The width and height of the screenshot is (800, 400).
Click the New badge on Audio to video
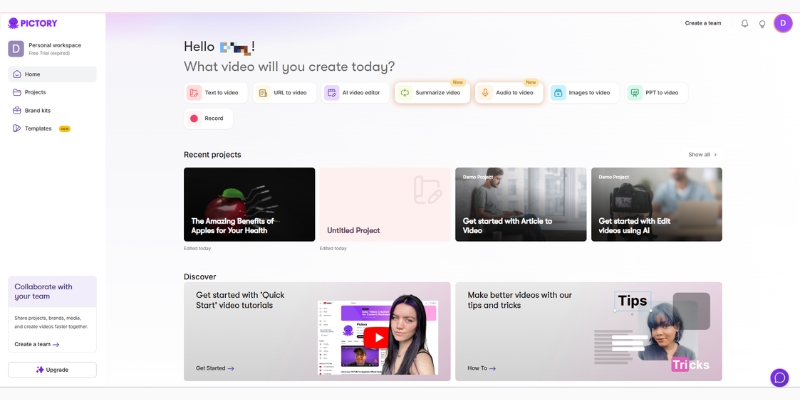pos(531,82)
